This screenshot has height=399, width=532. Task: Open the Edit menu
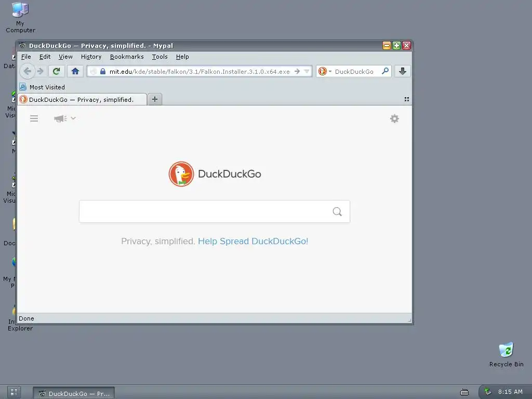pos(45,57)
